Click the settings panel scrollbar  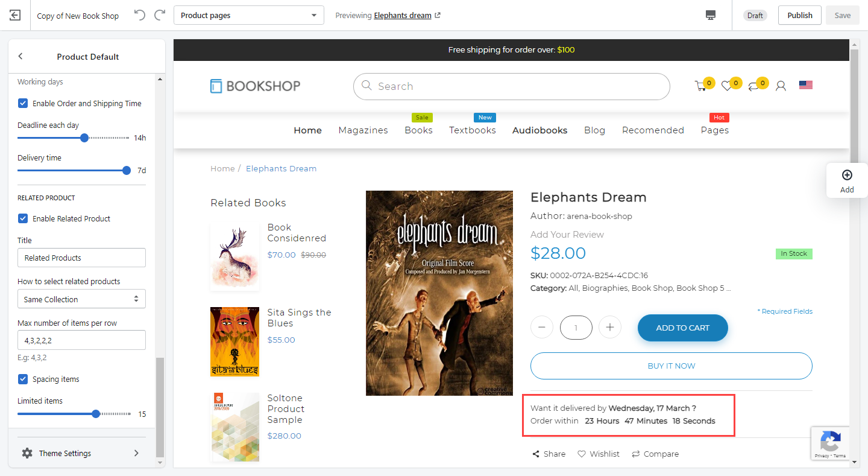click(x=160, y=407)
